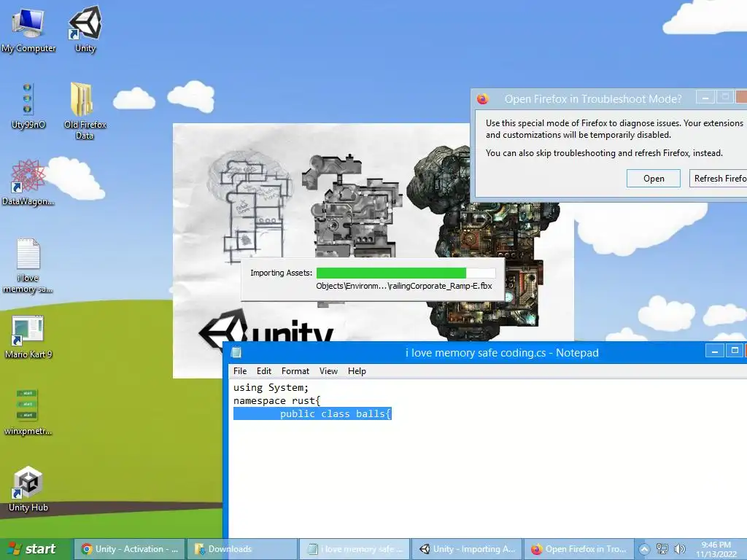Switch to Unity - Importing A... taskbar item
747x560 pixels.
pos(467,549)
